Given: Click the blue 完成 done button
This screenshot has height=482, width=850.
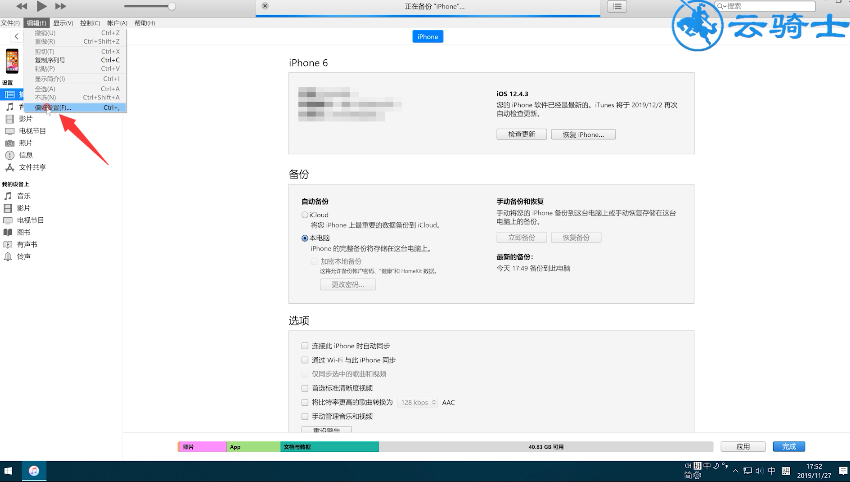Looking at the screenshot, I should pos(789,447).
